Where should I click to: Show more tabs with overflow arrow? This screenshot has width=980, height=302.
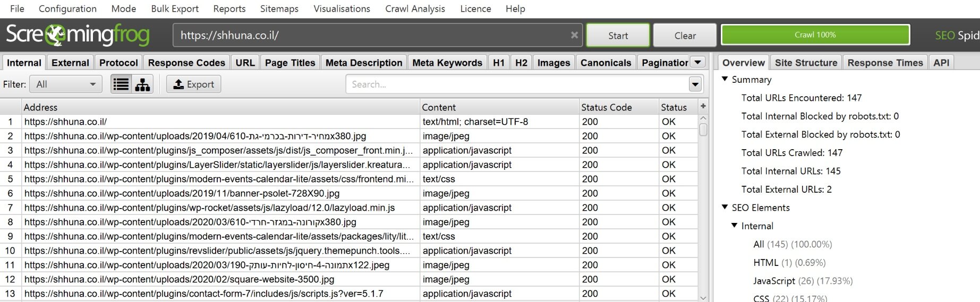coord(698,62)
